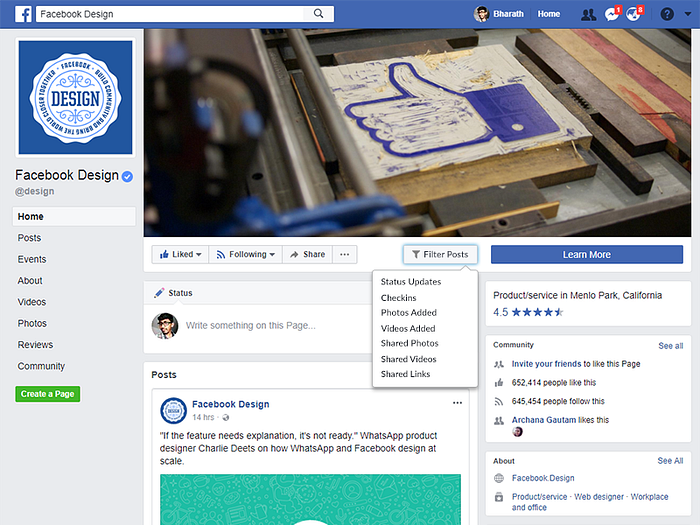Click Archana Gautam's small avatar
The width and height of the screenshot is (700, 525).
tap(517, 432)
